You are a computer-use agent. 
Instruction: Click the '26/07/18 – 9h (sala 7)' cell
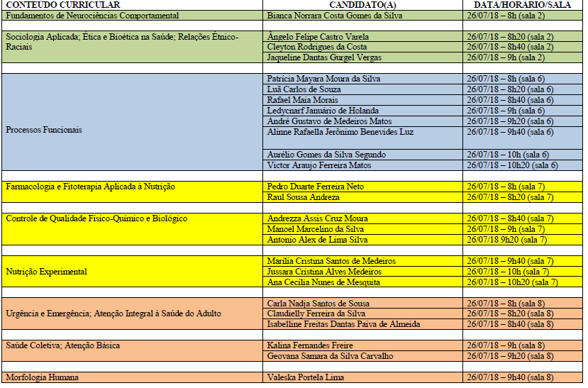point(523,229)
